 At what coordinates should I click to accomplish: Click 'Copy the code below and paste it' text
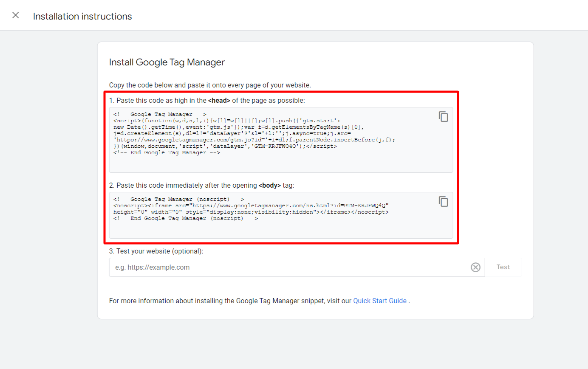(210, 85)
